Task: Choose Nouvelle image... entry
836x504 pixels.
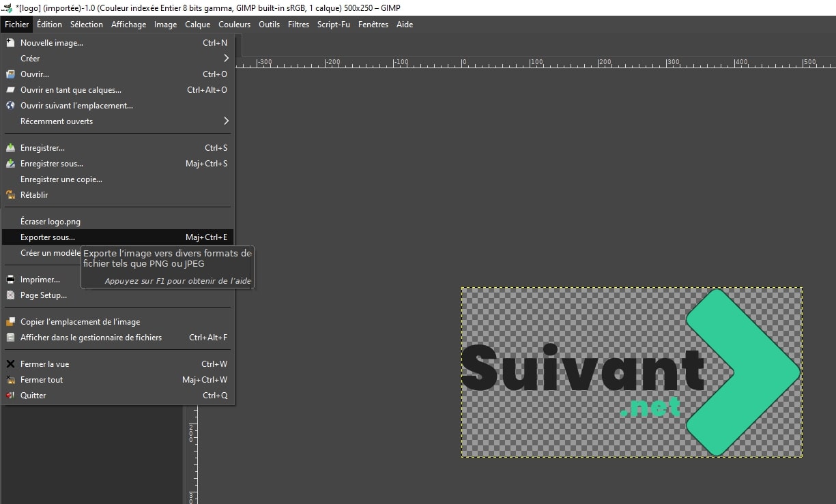Action: click(x=117, y=43)
